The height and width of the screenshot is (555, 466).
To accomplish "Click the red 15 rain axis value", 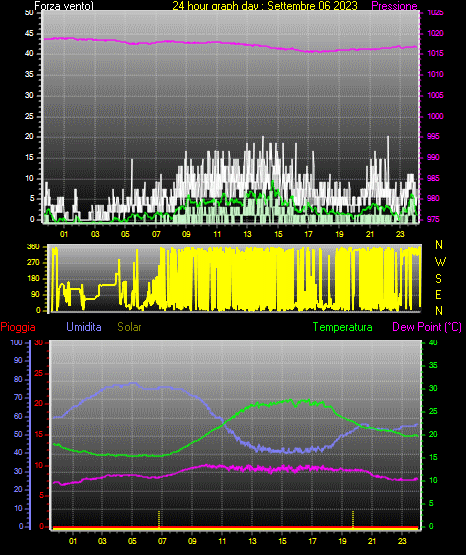I will (38, 435).
